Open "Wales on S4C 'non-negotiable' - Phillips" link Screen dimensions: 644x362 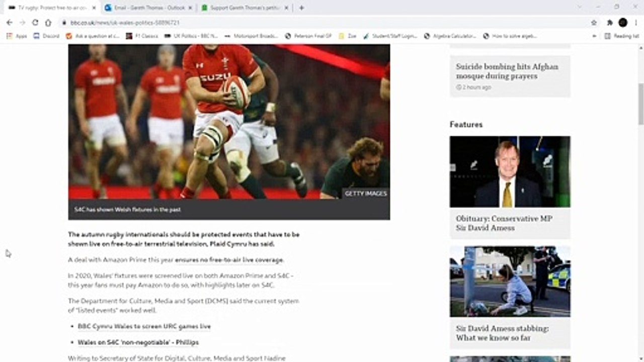pyautogui.click(x=138, y=342)
